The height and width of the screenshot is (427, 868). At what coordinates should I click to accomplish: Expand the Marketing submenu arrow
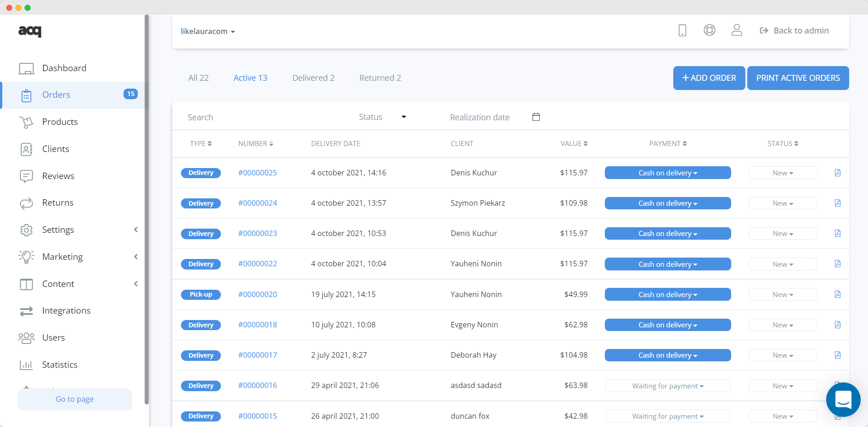[x=136, y=257]
